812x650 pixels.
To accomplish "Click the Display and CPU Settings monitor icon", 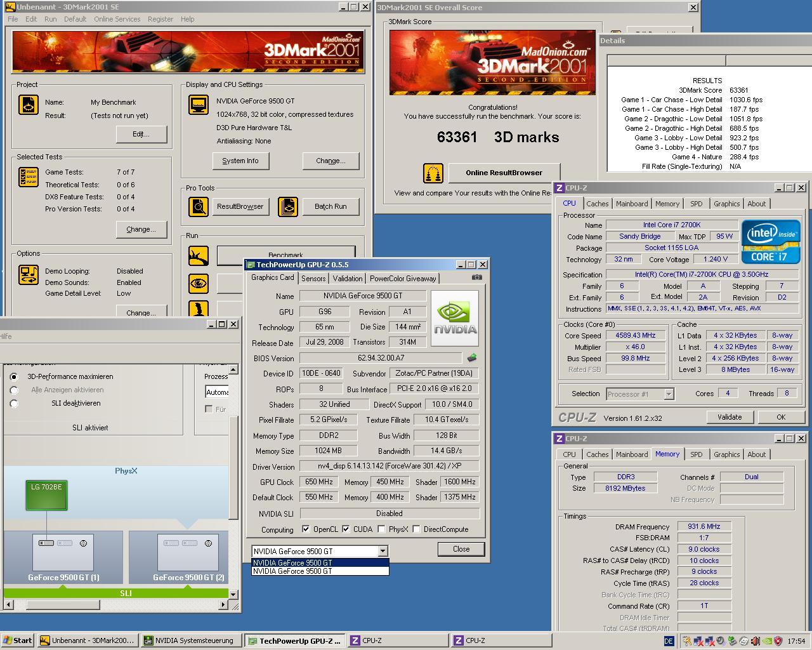I will point(199,105).
